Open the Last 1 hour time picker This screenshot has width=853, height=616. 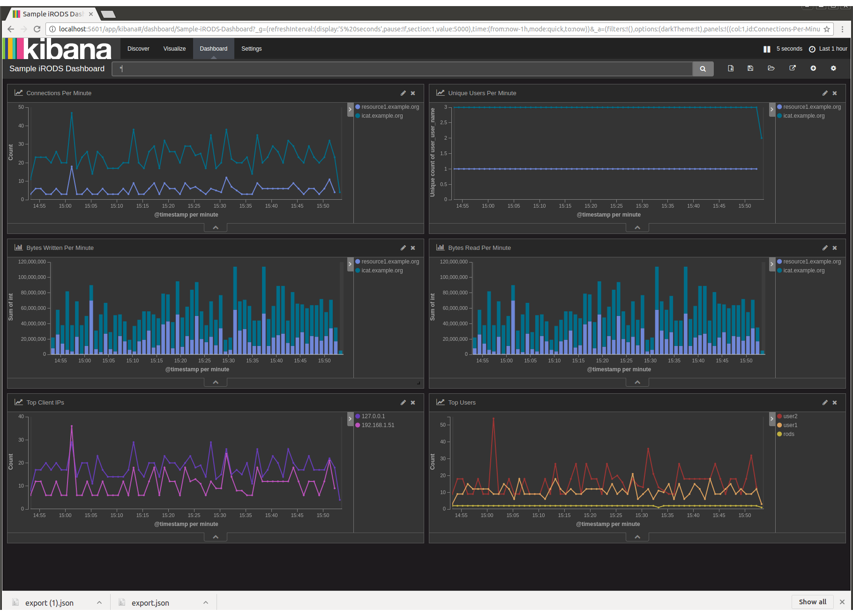828,49
